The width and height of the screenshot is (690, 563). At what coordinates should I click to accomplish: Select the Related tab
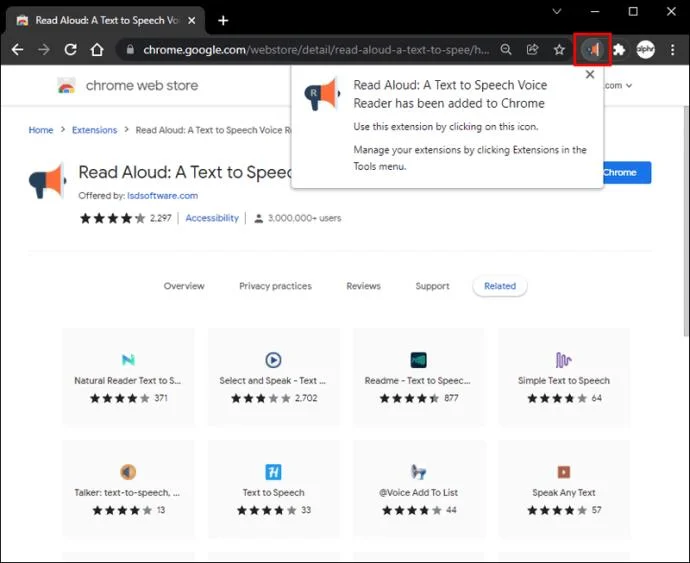[x=500, y=286]
